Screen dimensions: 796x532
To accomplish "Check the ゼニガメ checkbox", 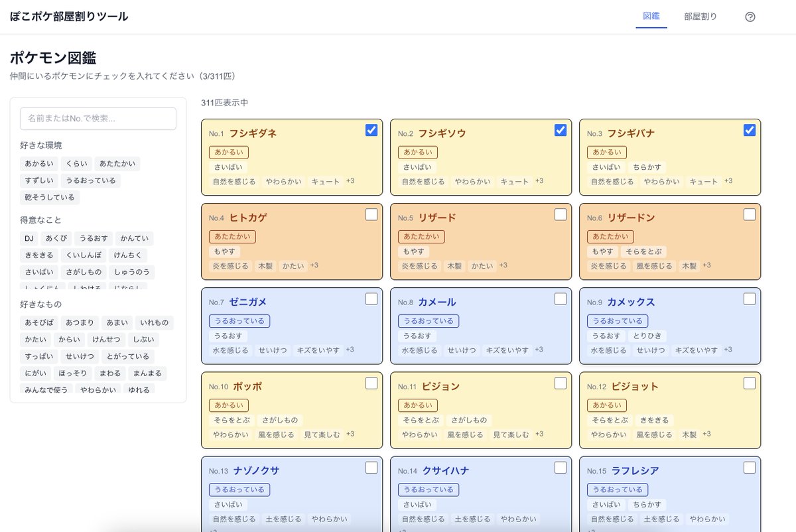I will point(371,299).
